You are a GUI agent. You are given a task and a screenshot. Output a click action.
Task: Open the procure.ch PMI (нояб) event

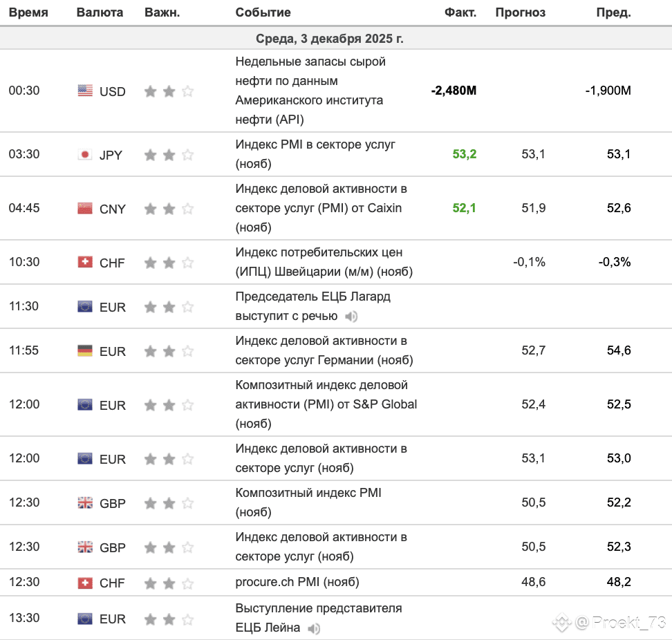(297, 582)
